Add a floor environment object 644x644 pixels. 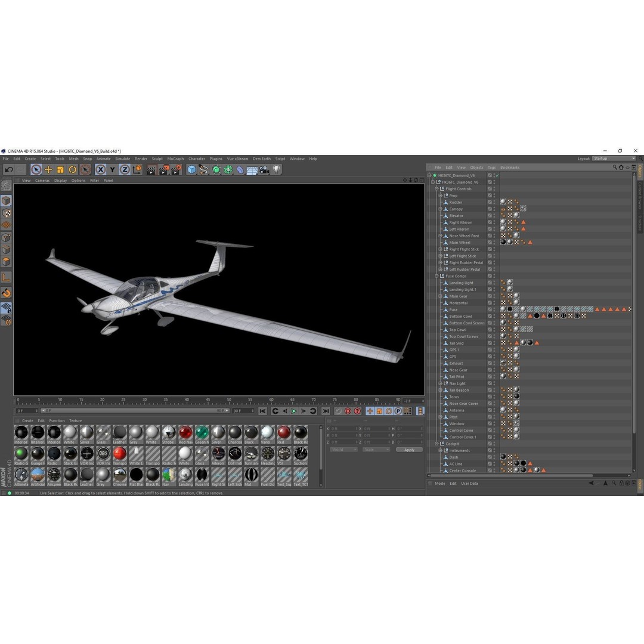pos(252,170)
